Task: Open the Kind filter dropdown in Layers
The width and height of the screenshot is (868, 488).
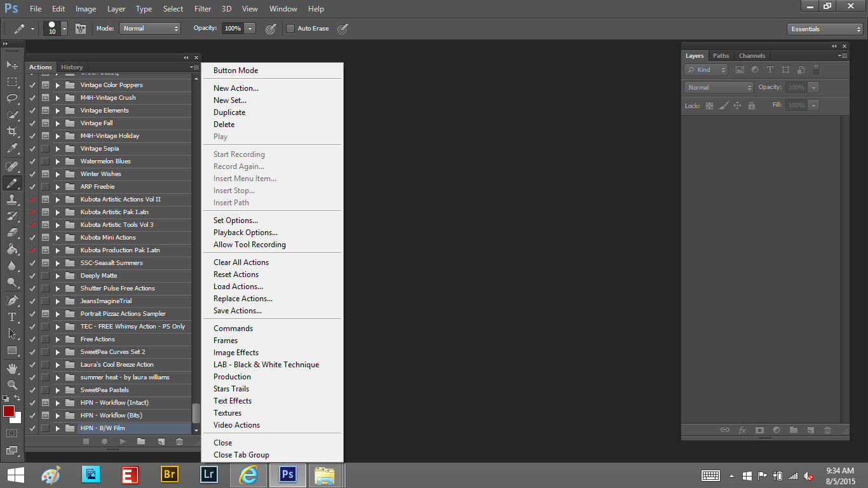Action: pyautogui.click(x=706, y=70)
